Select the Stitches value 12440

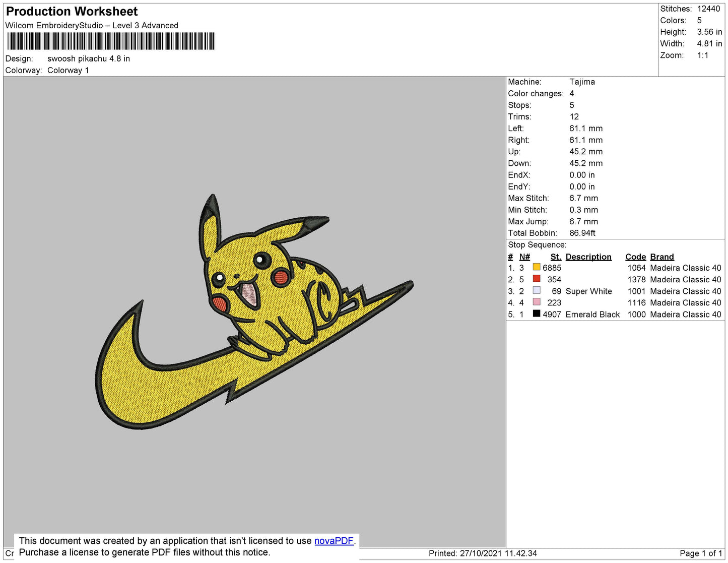[708, 9]
